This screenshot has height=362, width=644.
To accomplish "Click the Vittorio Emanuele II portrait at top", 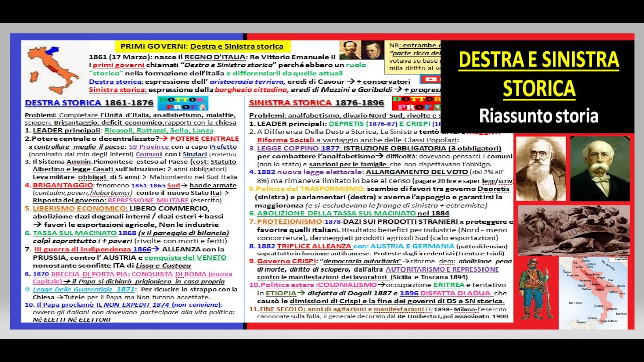I will pyautogui.click(x=349, y=50).
